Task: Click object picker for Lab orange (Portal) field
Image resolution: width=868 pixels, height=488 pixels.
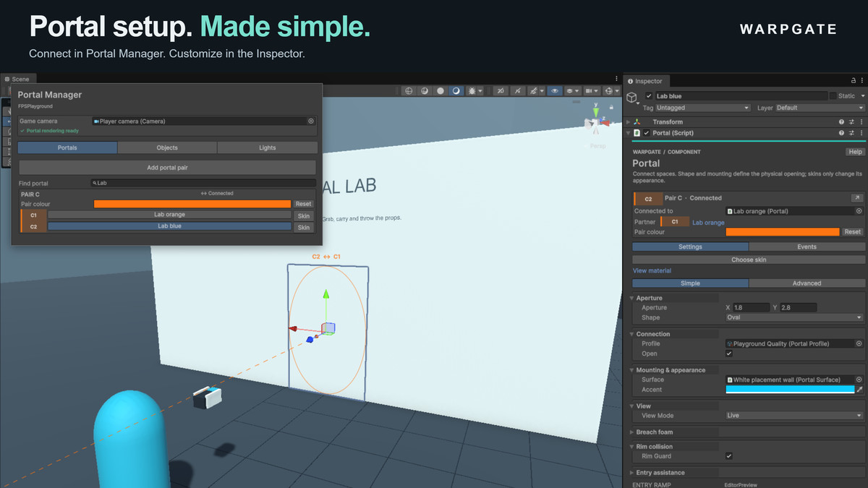Action: [859, 211]
